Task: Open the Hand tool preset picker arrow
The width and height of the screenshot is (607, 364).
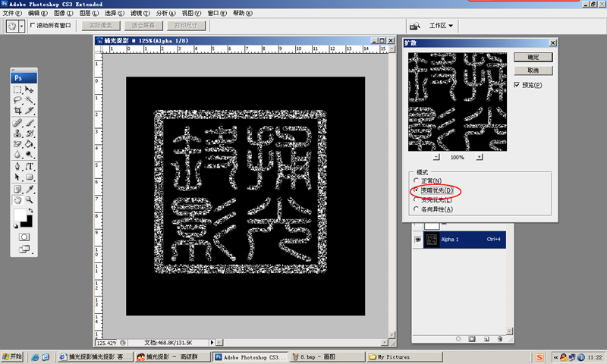Action: [x=22, y=26]
